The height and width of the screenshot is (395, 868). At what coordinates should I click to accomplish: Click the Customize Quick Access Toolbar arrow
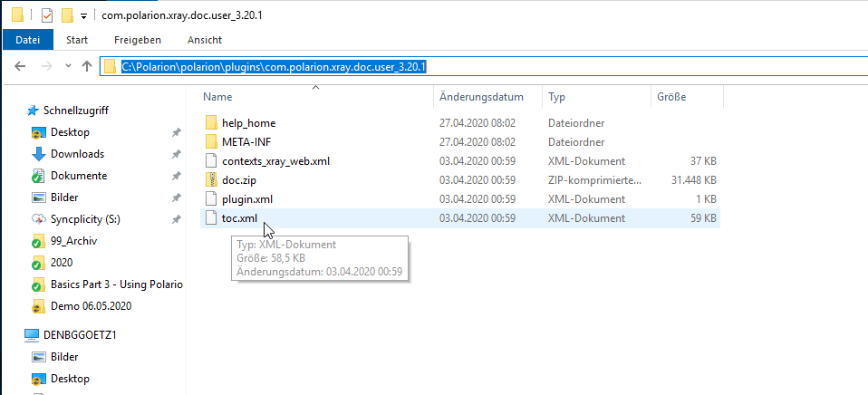coord(84,16)
